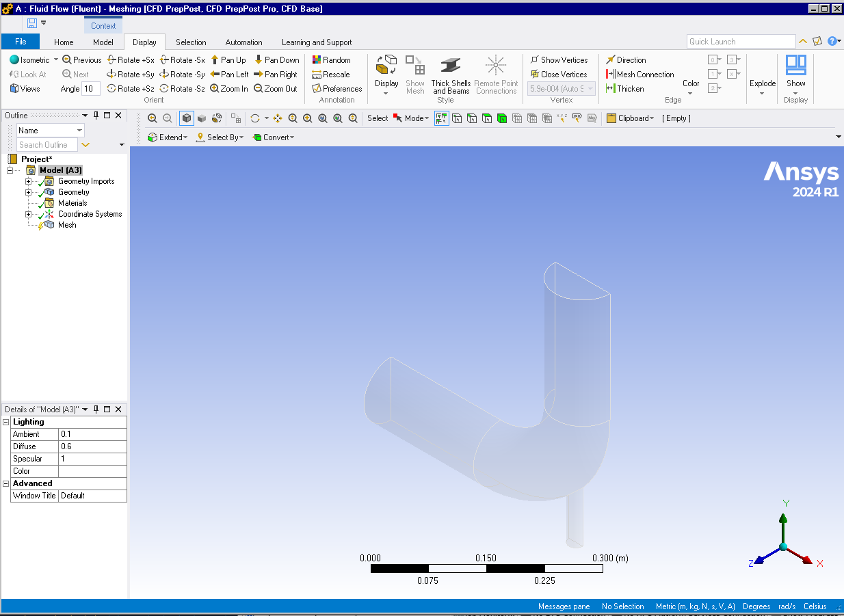Click the Quick Launch search field
844x616 pixels.
pos(740,42)
